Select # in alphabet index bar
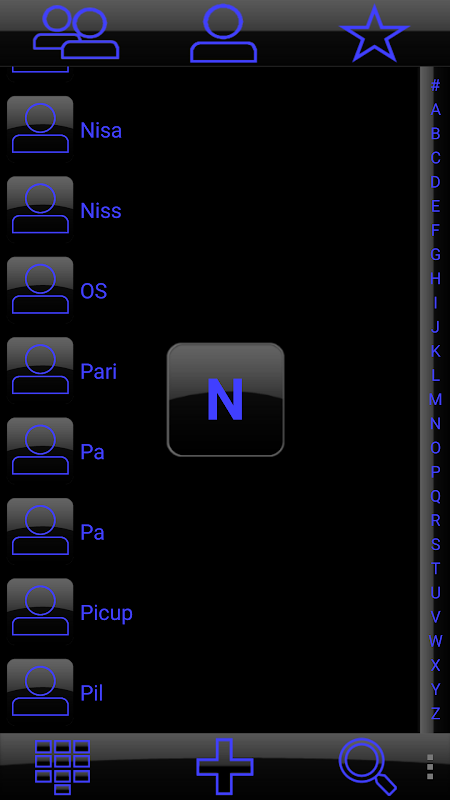The width and height of the screenshot is (450, 800). point(435,85)
